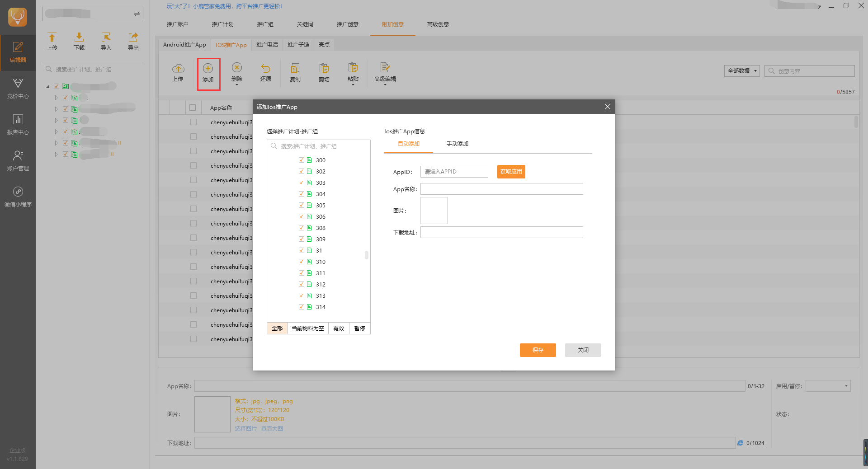The width and height of the screenshot is (868, 469).
Task: Click the account switch arrows icon
Action: (137, 14)
